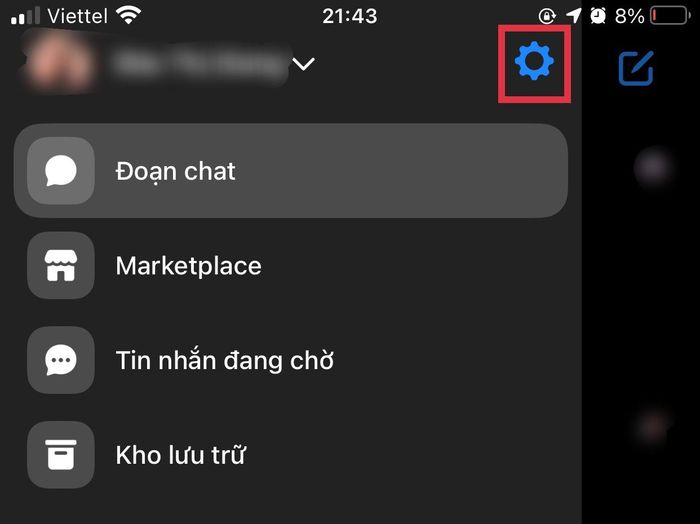Tap the rotation lock status icon
This screenshot has width=700, height=524.
547,17
